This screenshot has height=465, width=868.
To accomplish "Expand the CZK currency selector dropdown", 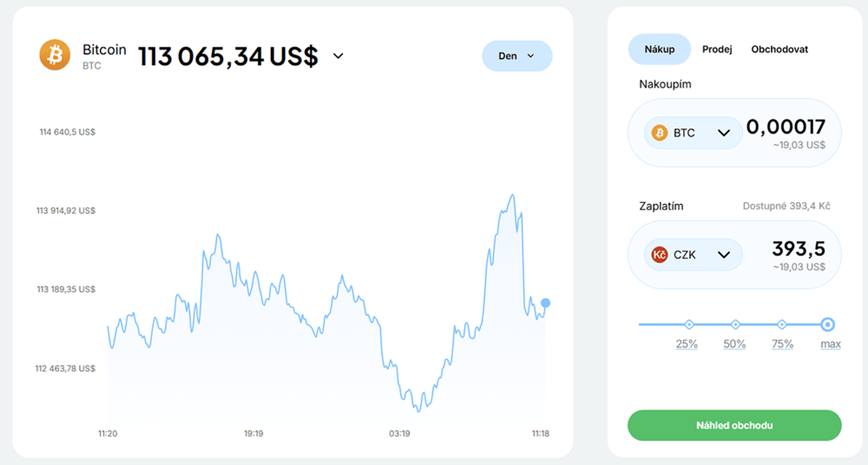I will pos(723,255).
